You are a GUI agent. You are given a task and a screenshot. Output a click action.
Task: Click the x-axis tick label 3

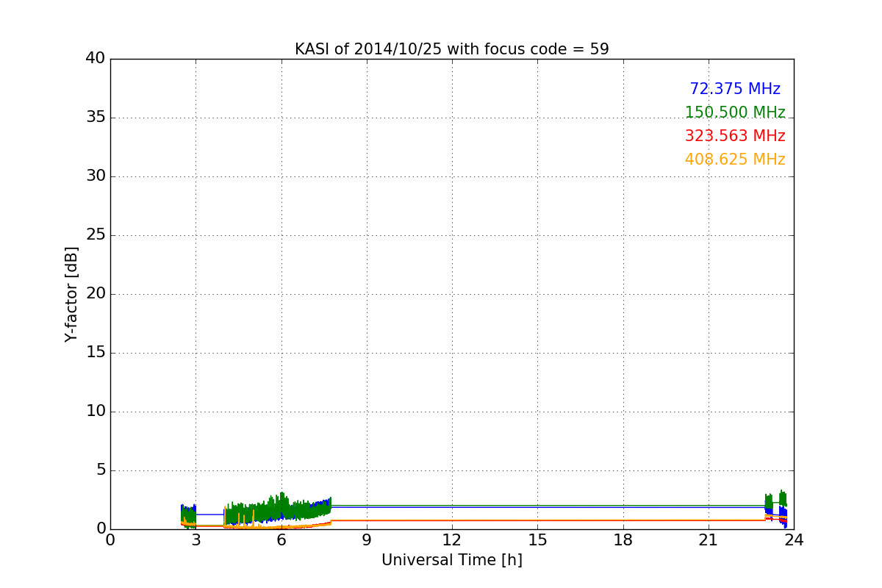pyautogui.click(x=196, y=540)
